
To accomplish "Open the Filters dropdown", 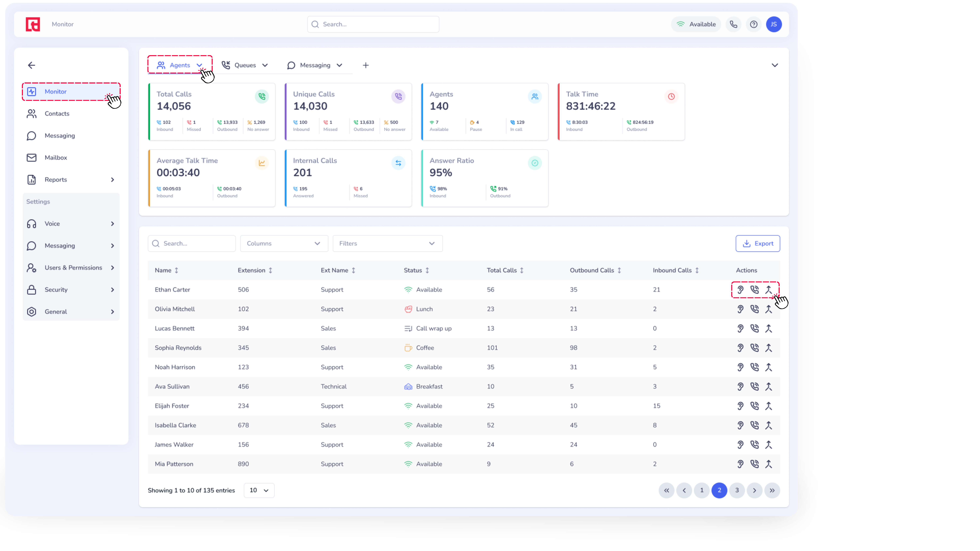I will (387, 243).
